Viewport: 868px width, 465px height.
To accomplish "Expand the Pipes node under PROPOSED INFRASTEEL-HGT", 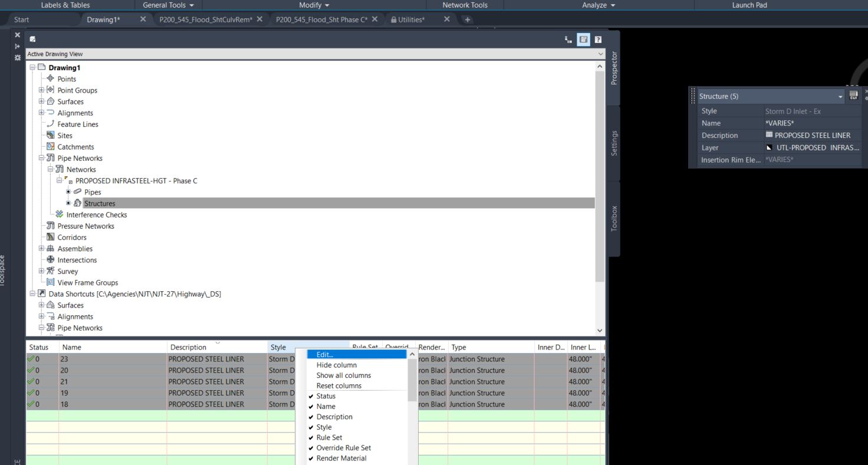I will tap(68, 192).
